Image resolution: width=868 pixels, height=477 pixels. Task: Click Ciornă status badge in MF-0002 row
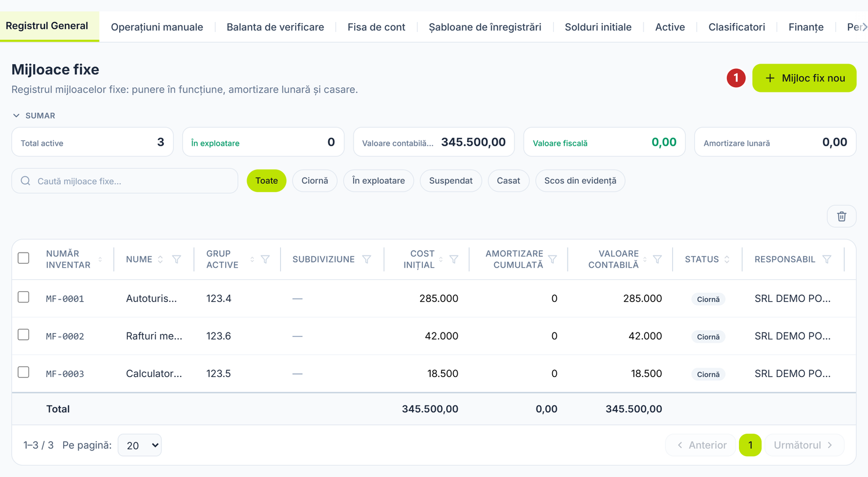pyautogui.click(x=708, y=337)
